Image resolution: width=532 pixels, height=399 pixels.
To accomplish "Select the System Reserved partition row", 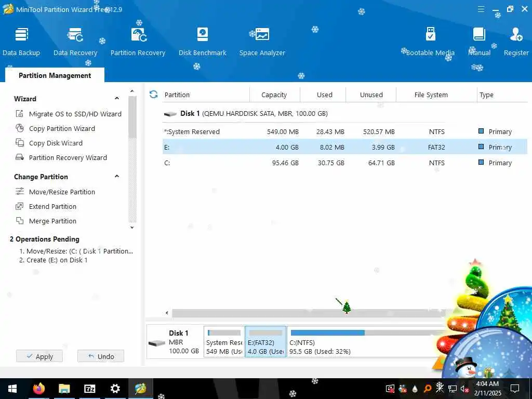I will 345,131.
